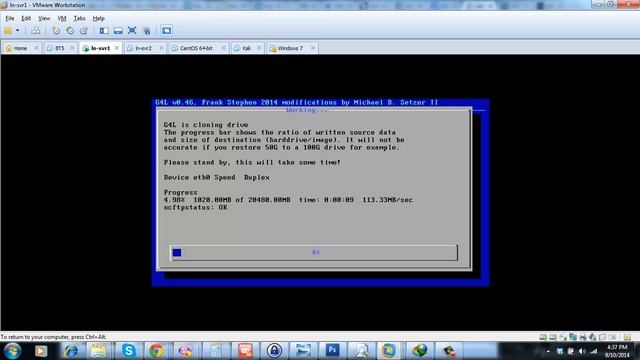Click the first hard disk status bar icon
640x360 pixels.
coord(543,337)
